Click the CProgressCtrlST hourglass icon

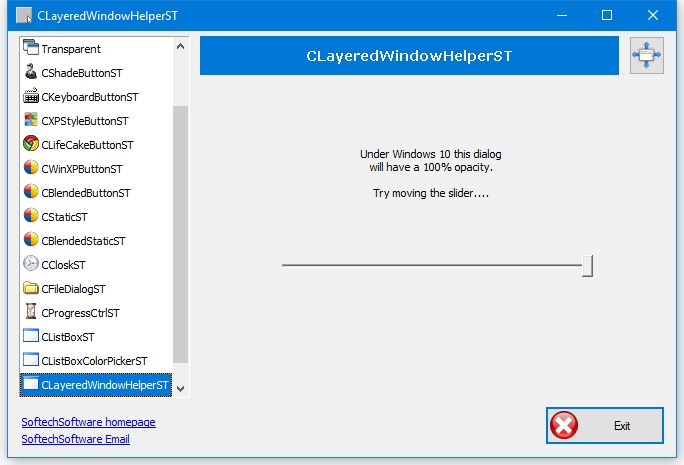point(31,311)
